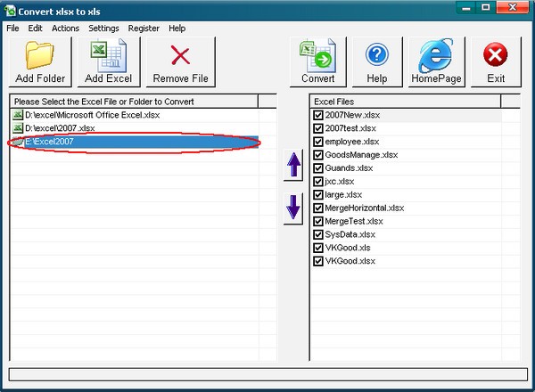Uncheck the 2007New.xlsx checkbox

318,115
